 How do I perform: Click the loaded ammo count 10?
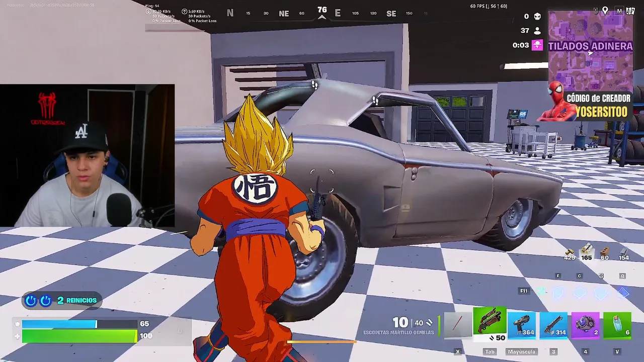400,322
